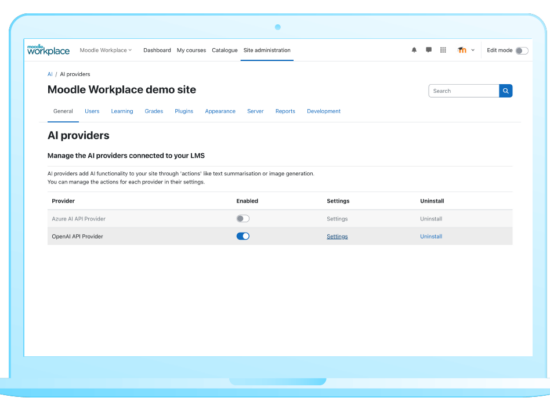Viewport: 550px width, 412px height.
Task: Open My courses in top navigation
Action: coord(191,50)
